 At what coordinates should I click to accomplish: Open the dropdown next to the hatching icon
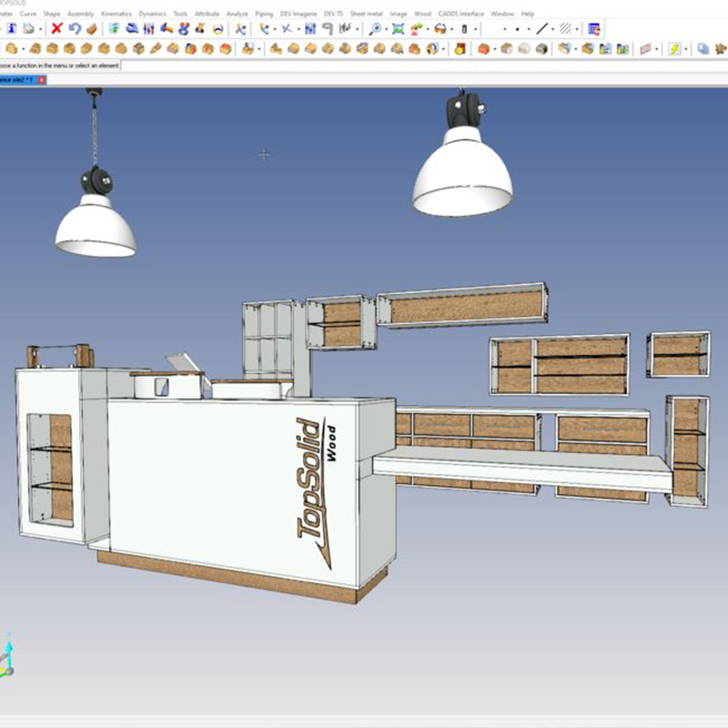(577, 29)
